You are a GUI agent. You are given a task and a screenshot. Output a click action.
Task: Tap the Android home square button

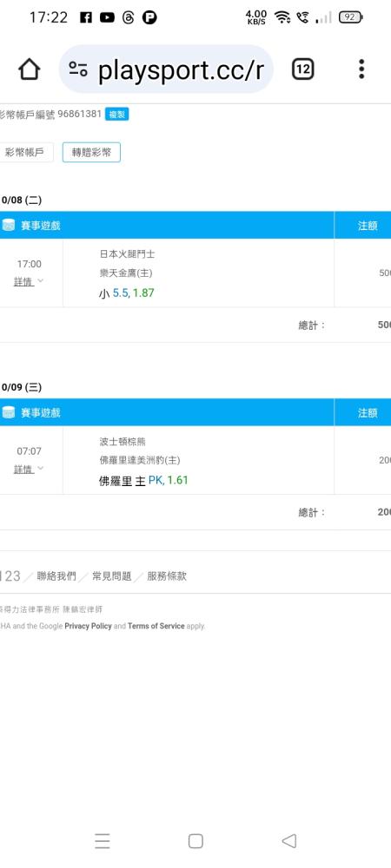click(x=195, y=841)
